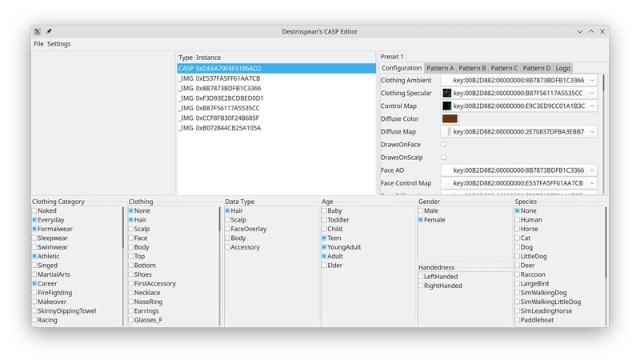
Task: Enable the DrawsOnScalp checkbox
Action: coord(444,157)
